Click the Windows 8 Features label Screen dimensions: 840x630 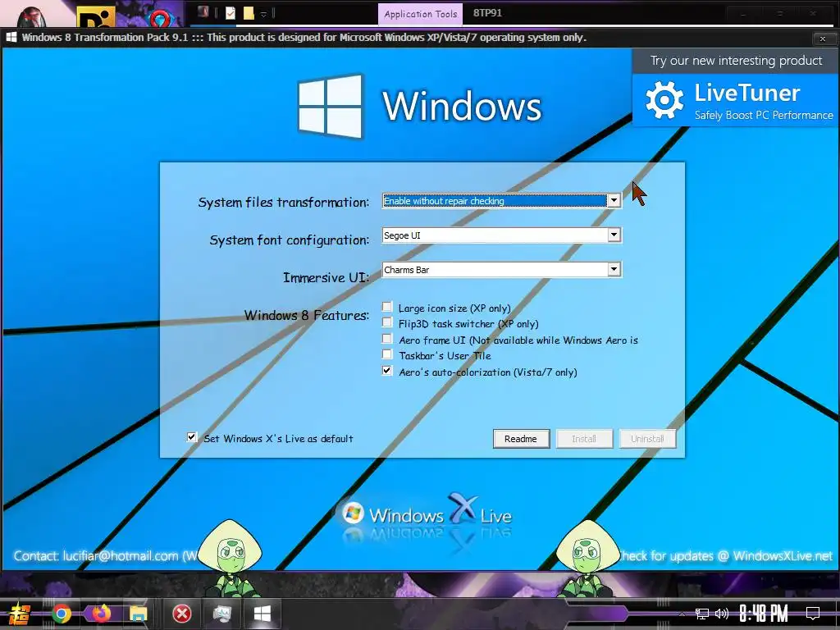[x=307, y=315]
